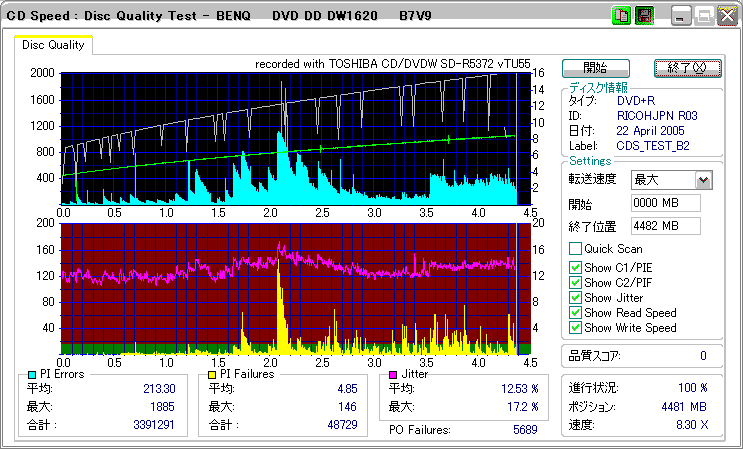743x449 pixels.
Task: Select the Disc Quality tab
Action: (54, 44)
